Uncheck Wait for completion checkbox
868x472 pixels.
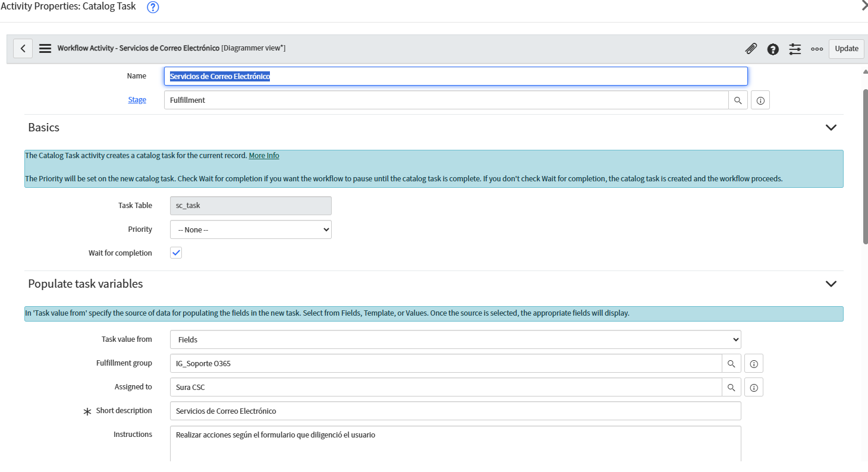(176, 253)
